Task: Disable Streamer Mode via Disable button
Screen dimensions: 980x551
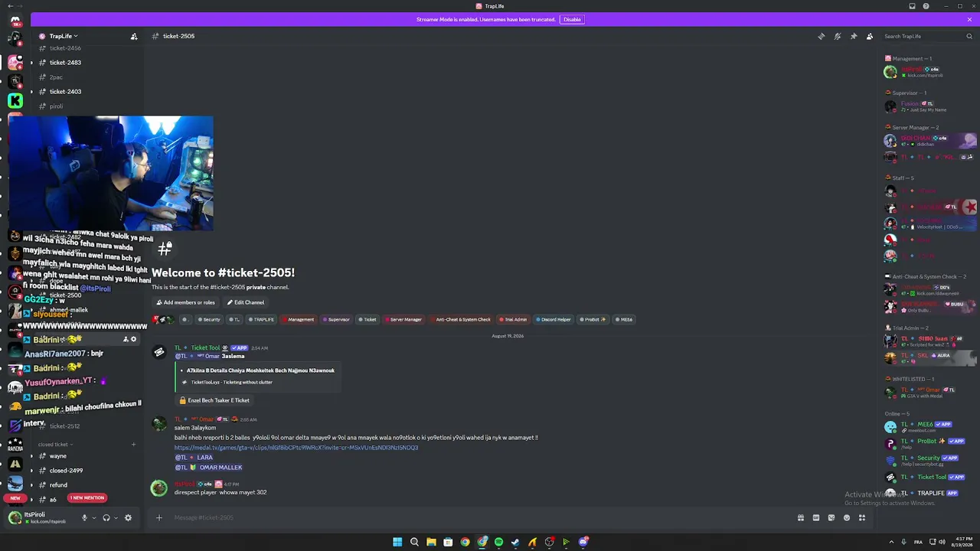Action: coord(572,19)
